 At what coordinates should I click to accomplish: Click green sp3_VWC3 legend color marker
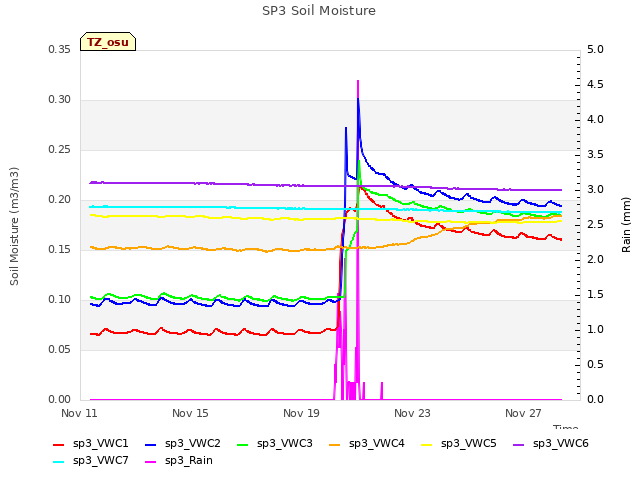[242, 444]
